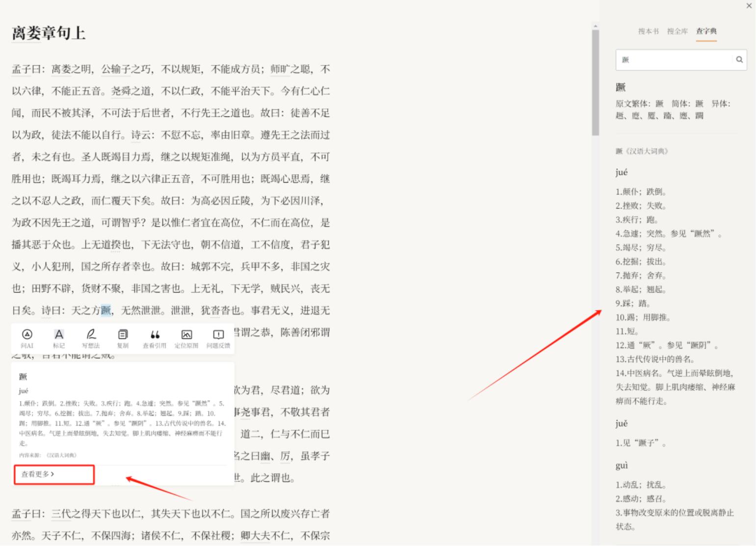
Task: Click definition '1.颠仆；跌倒。' in the side panel
Action: coord(641,191)
